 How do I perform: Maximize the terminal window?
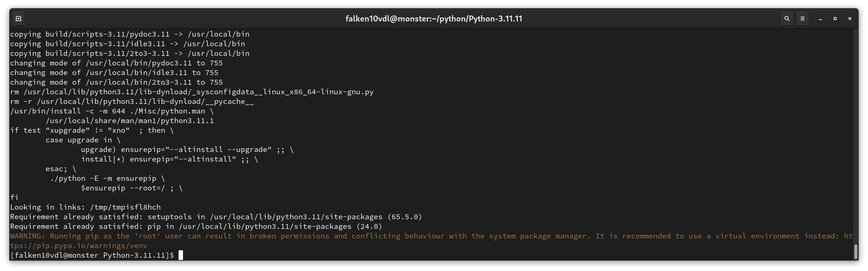tap(835, 18)
